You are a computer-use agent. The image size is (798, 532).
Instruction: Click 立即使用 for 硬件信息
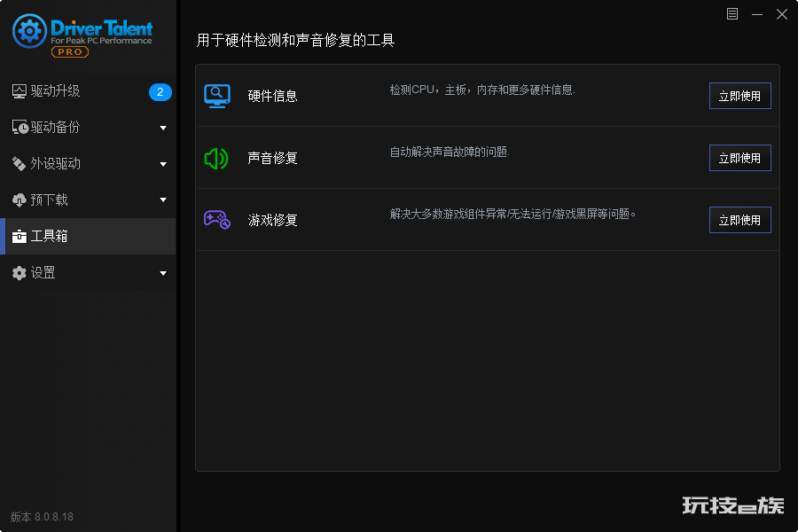(740, 96)
